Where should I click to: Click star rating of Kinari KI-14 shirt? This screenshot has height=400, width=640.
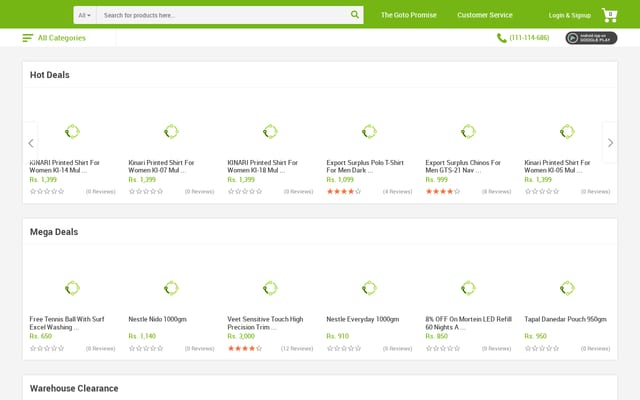(47, 191)
